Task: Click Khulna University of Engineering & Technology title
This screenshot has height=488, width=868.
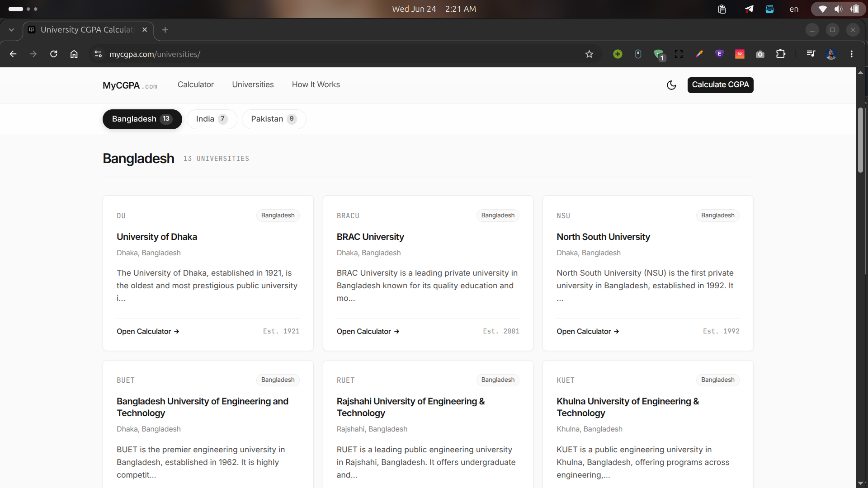Action: click(627, 407)
